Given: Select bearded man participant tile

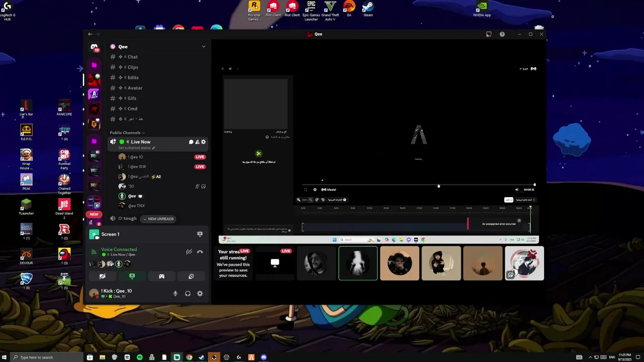Looking at the screenshot, I should (x=316, y=263).
